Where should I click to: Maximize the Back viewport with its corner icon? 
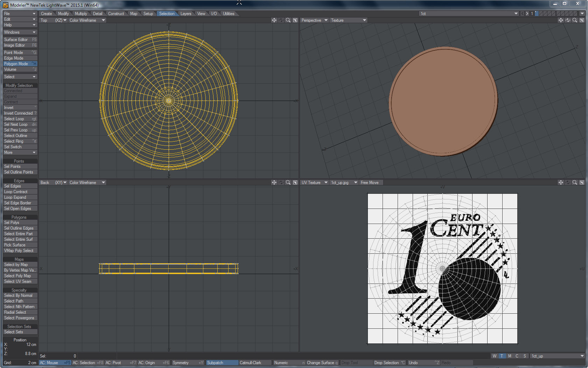(x=295, y=183)
